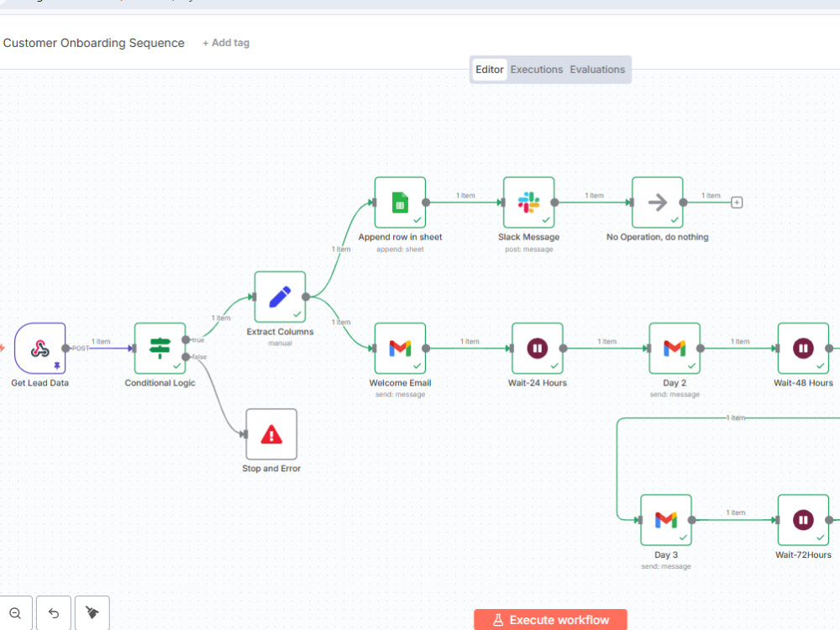Open the Welcome Email Gmail node
The width and height of the screenshot is (840, 630).
point(400,349)
